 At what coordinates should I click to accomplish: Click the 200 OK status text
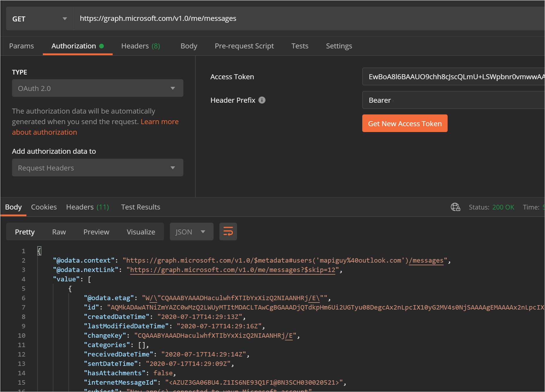pos(503,207)
